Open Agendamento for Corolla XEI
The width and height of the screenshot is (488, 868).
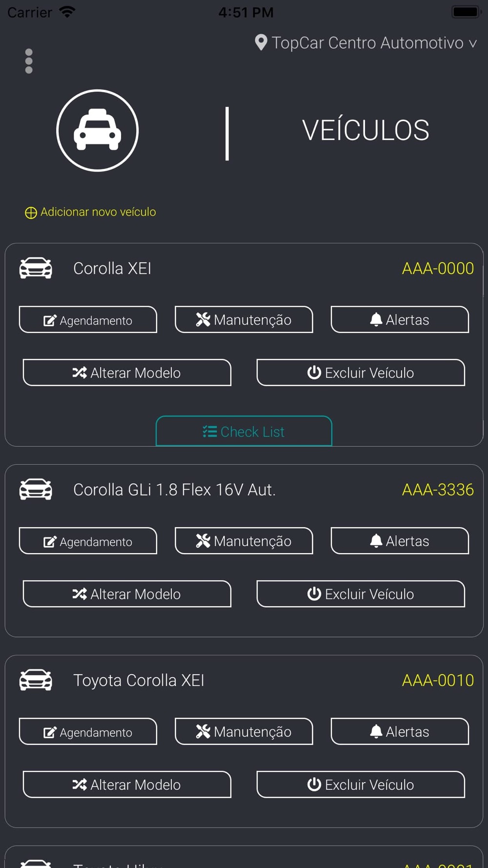click(88, 320)
